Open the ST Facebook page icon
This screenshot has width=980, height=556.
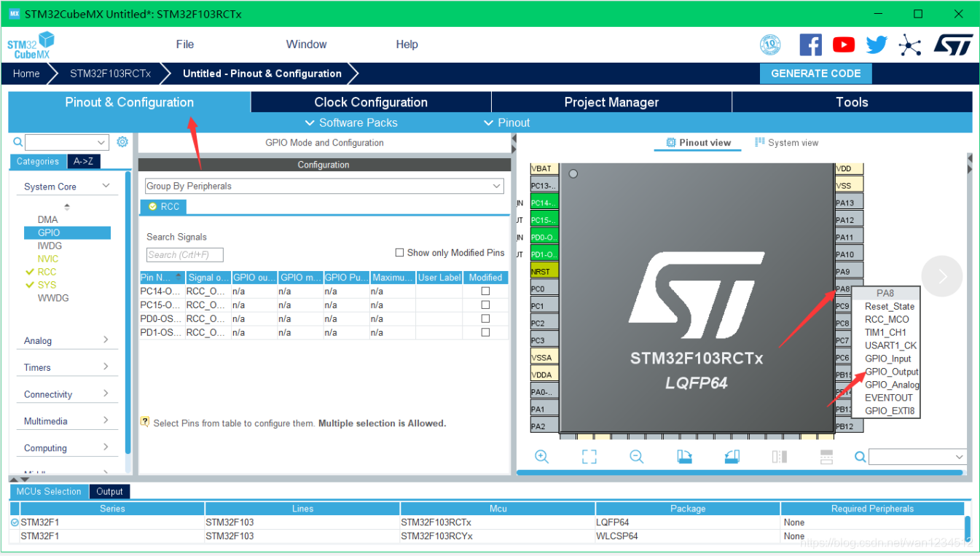click(810, 45)
